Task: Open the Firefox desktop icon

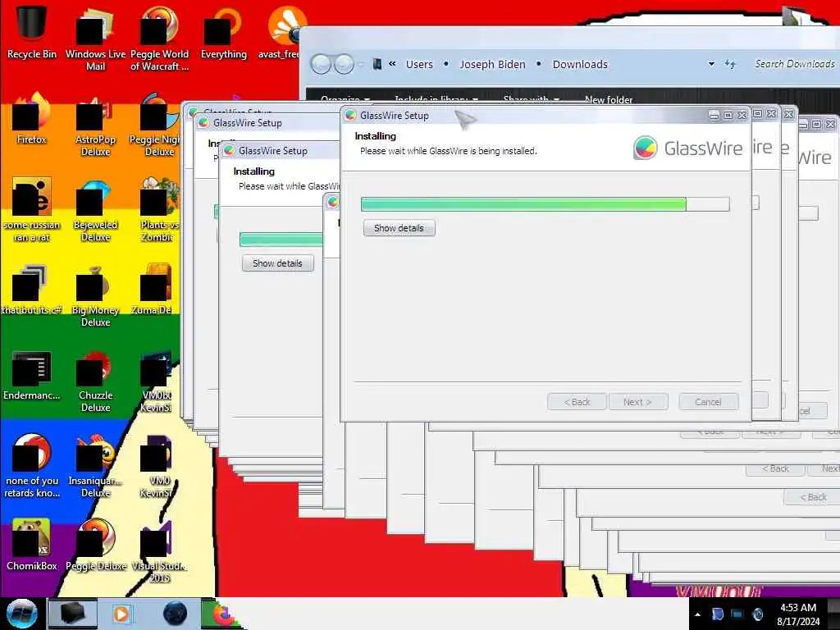Action: click(x=31, y=119)
